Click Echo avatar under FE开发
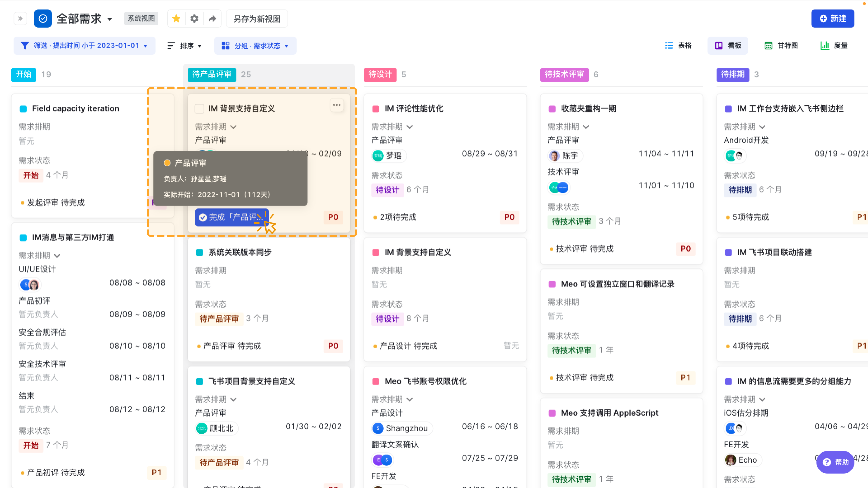Screen dimensions: 868x488 [x=743, y=460]
